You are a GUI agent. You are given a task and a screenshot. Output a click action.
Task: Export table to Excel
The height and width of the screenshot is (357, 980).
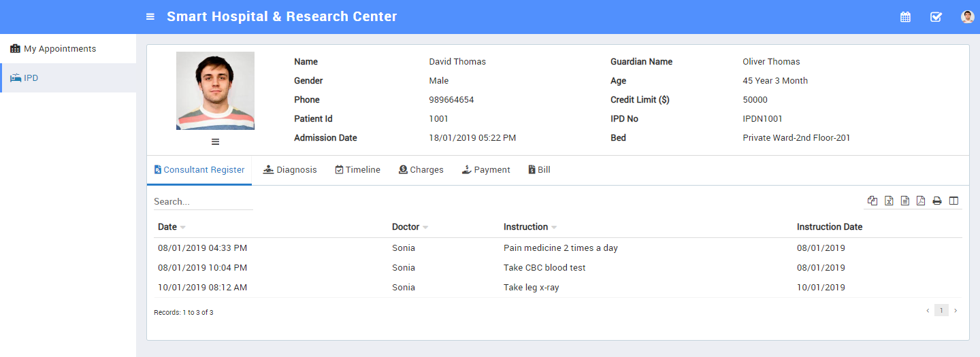point(889,201)
